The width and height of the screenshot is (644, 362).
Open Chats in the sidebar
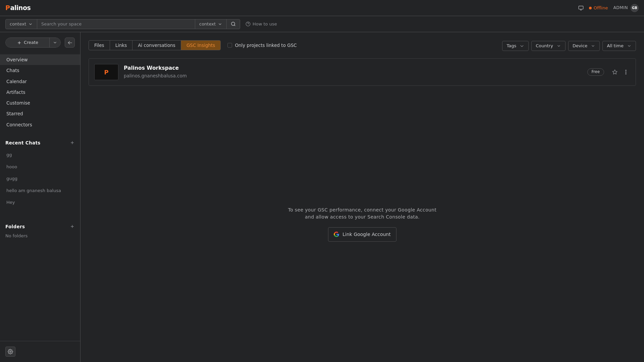[40, 70]
